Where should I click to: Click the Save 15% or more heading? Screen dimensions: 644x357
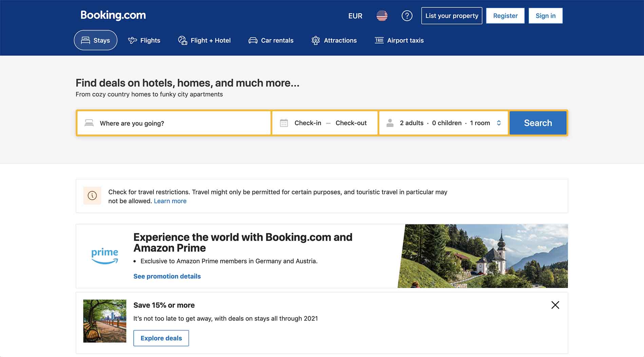(164, 305)
